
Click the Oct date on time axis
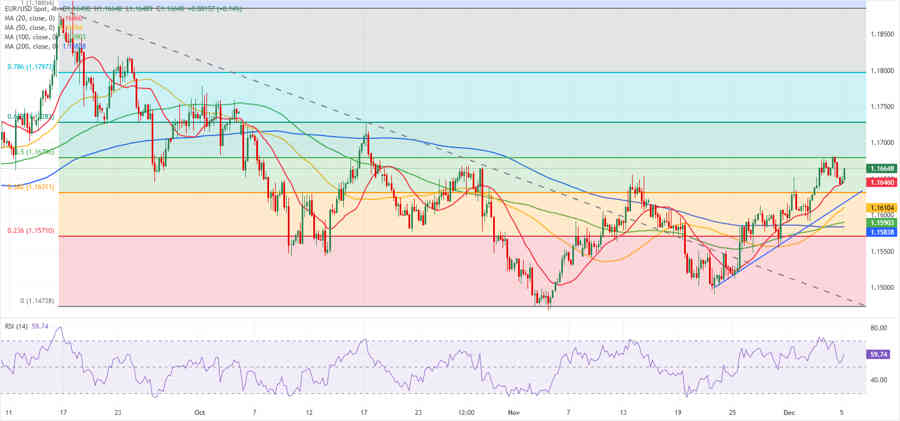coord(198,411)
